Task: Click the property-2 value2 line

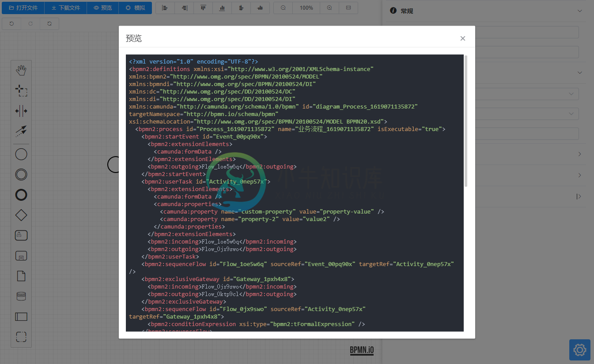Action: click(x=250, y=219)
